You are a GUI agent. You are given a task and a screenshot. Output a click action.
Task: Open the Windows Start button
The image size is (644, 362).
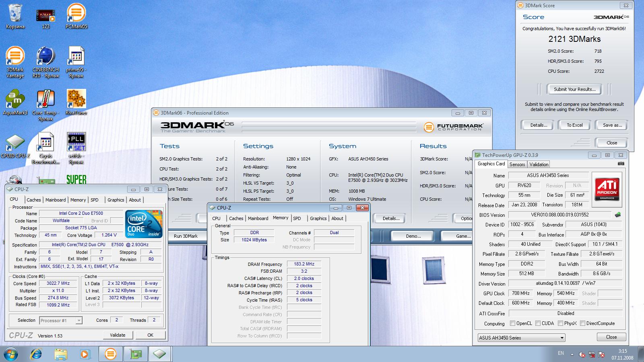click(x=10, y=354)
